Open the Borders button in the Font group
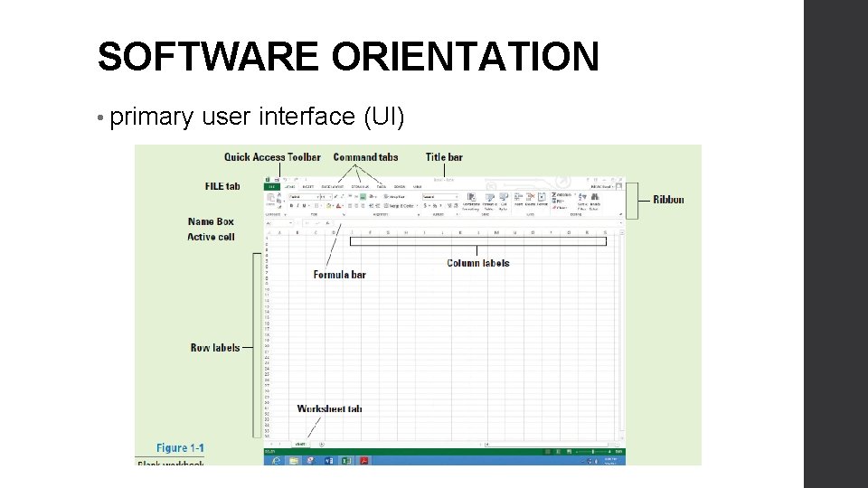 pyautogui.click(x=316, y=206)
